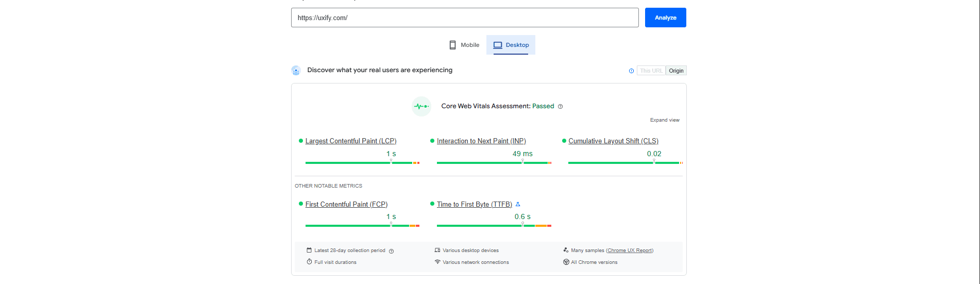Image resolution: width=980 pixels, height=284 pixels.
Task: Click the Various desktop devices text
Action: (470, 250)
